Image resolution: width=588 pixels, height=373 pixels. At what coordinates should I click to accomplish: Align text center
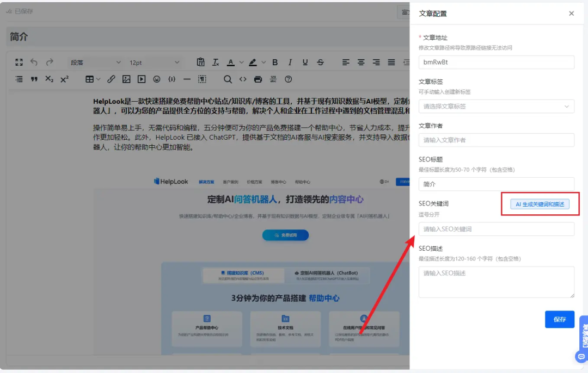coord(361,62)
